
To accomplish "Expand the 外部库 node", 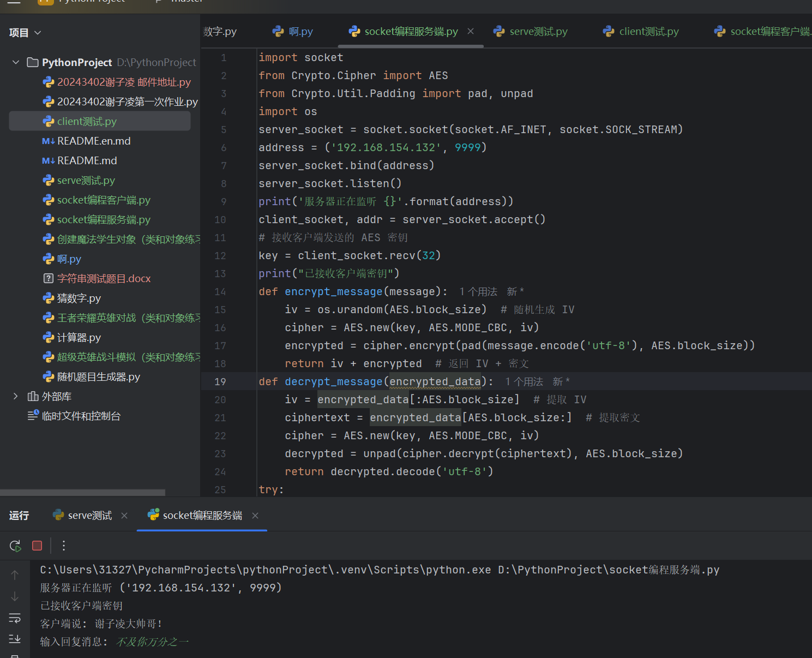I will (x=16, y=396).
